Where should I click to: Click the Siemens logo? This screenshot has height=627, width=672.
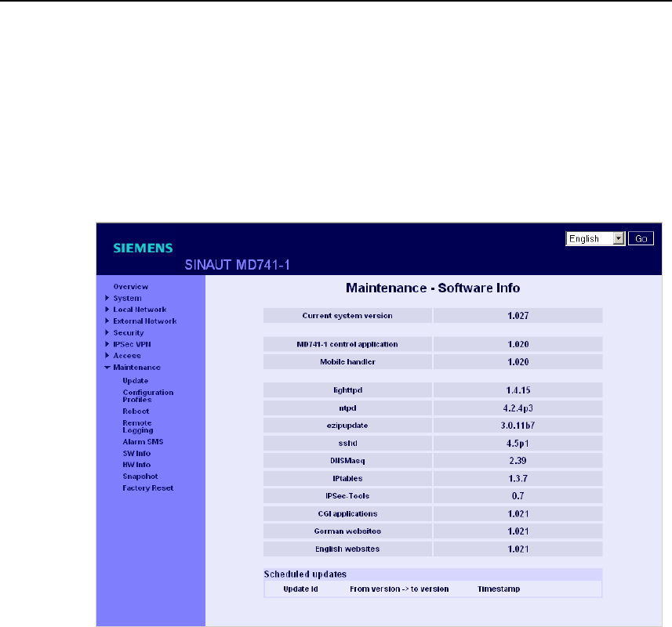[x=143, y=248]
